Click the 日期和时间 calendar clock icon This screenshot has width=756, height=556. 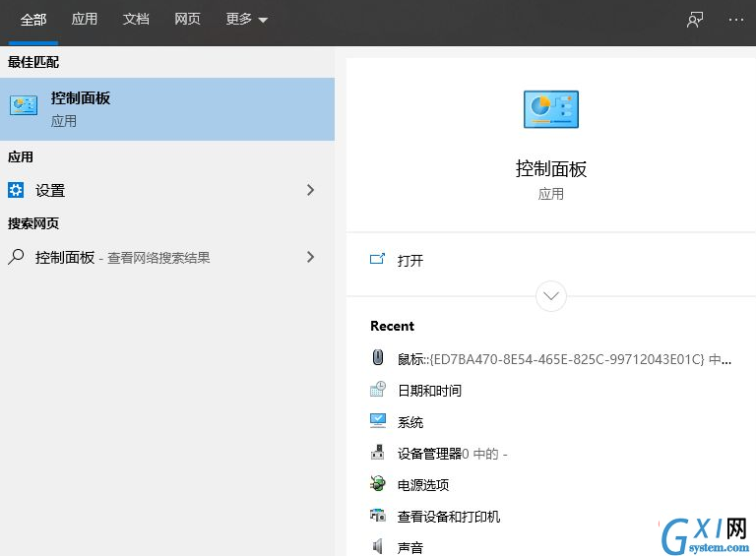pos(378,390)
